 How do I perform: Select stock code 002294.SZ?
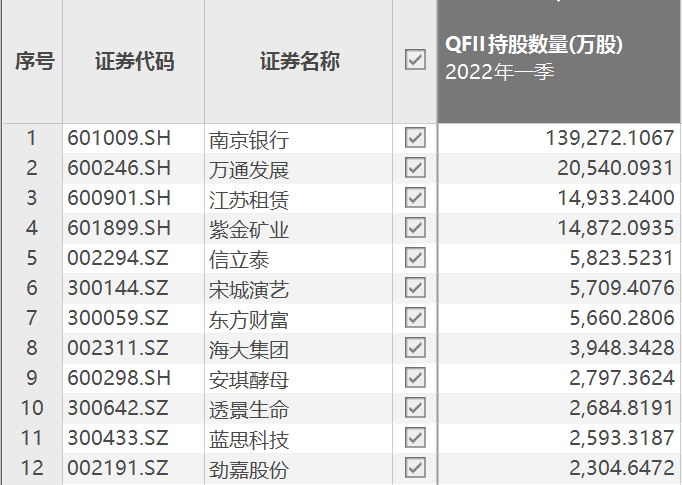(118, 258)
